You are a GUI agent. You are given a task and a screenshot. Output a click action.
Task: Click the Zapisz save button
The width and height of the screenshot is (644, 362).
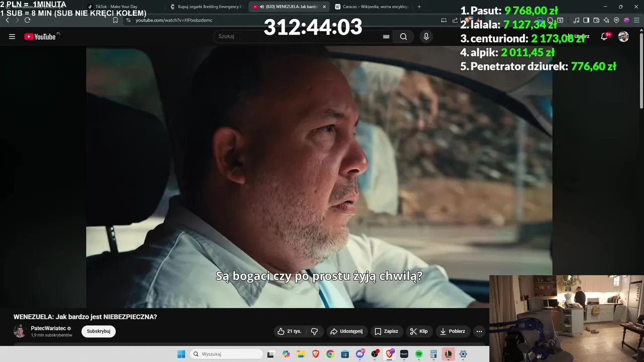point(386,331)
